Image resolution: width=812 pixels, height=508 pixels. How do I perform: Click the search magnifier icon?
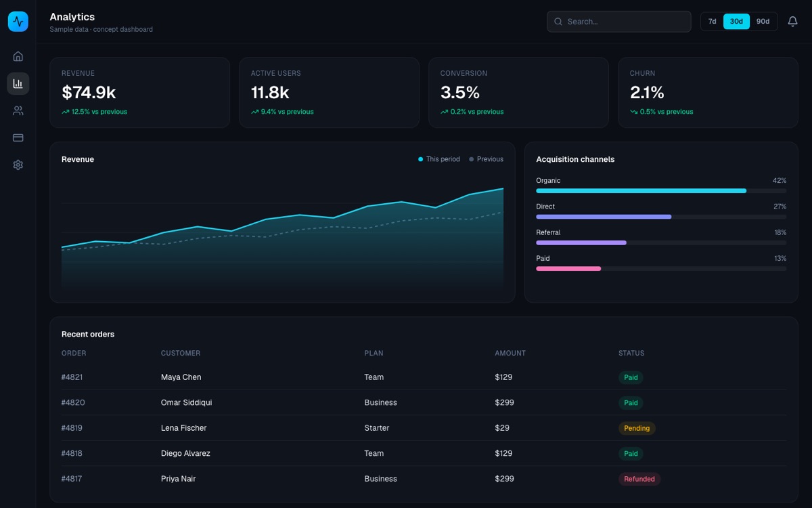tap(558, 22)
